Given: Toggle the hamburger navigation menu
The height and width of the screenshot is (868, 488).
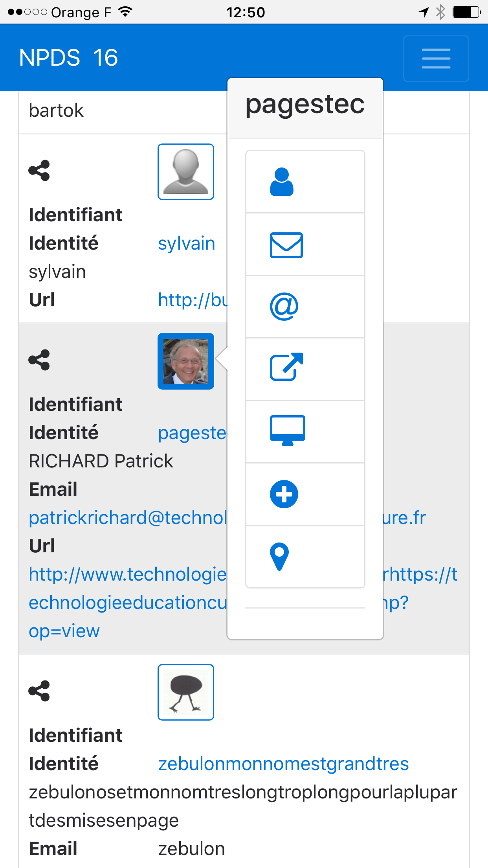Looking at the screenshot, I should [x=436, y=59].
